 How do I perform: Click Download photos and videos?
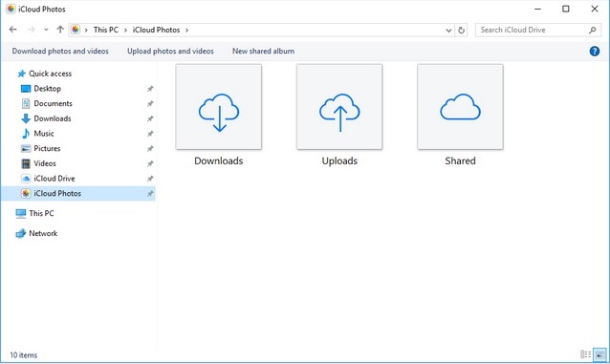pos(60,51)
